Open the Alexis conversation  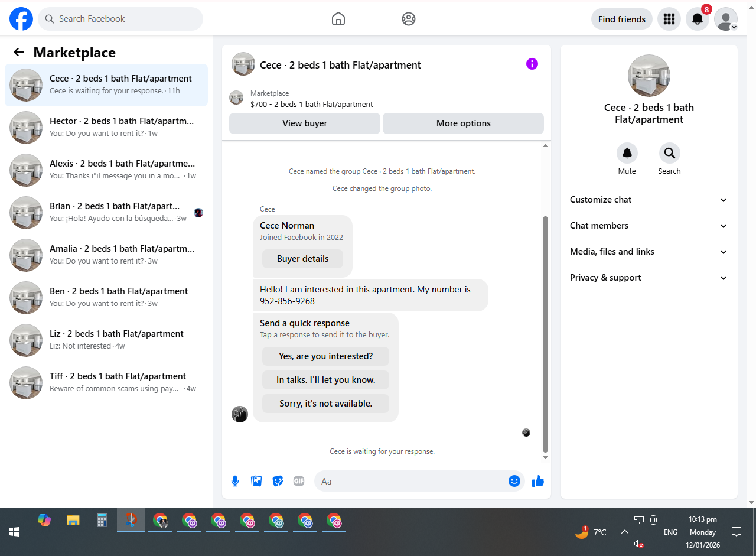[x=106, y=170]
